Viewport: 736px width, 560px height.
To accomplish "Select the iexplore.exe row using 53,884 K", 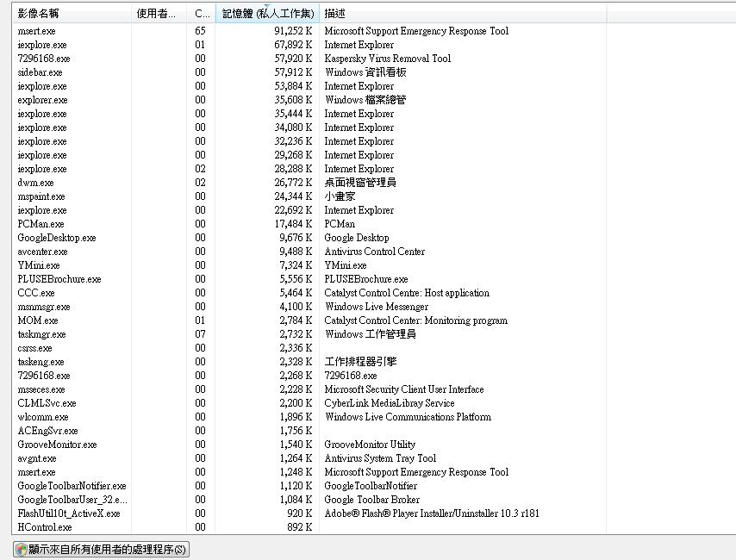I will tap(309, 86).
